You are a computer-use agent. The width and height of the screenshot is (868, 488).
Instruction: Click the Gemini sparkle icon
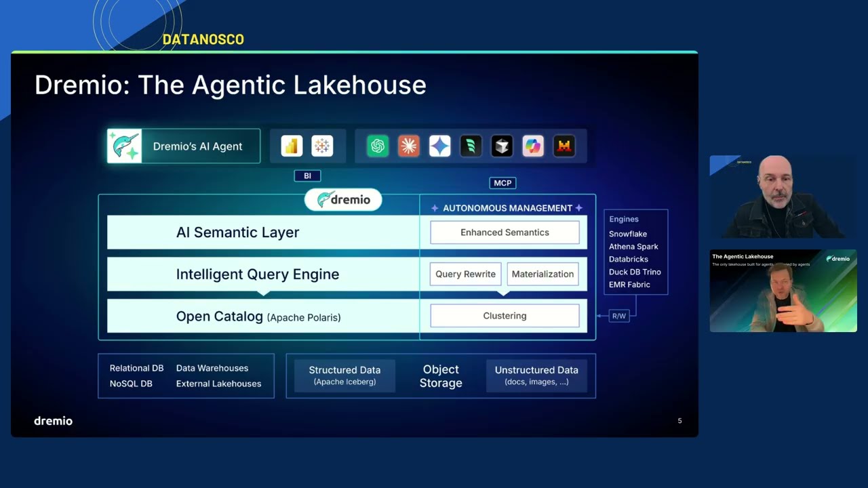tap(440, 146)
